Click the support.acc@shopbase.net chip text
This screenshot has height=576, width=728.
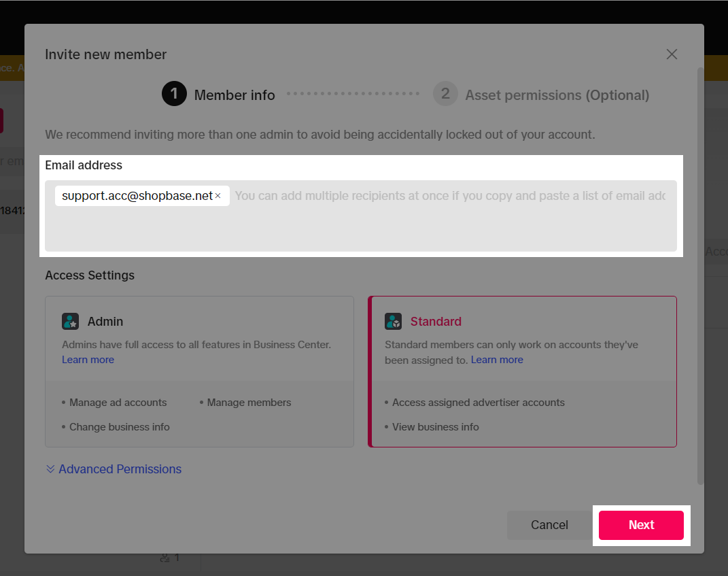(x=137, y=196)
